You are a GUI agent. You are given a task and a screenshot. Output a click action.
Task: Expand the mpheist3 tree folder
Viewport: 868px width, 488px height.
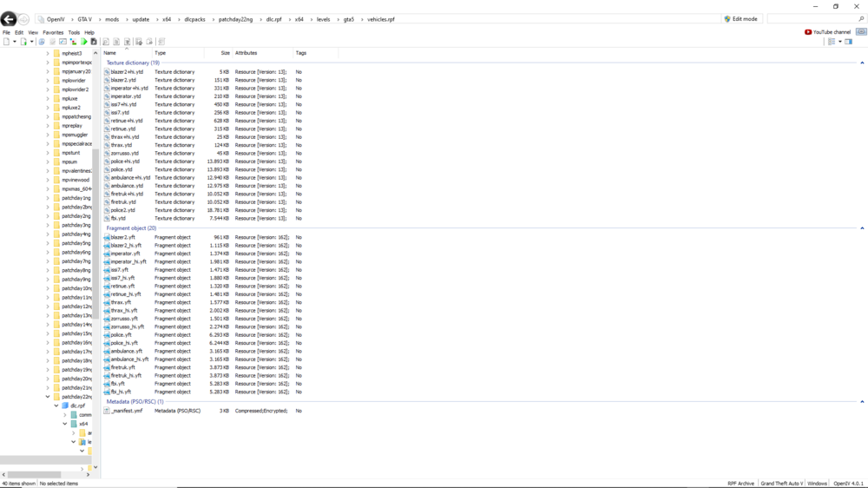[x=48, y=54]
